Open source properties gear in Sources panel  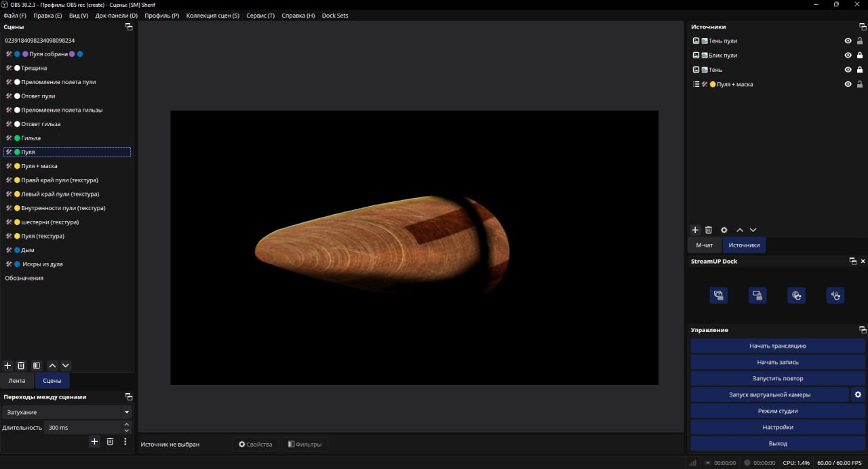click(x=724, y=230)
